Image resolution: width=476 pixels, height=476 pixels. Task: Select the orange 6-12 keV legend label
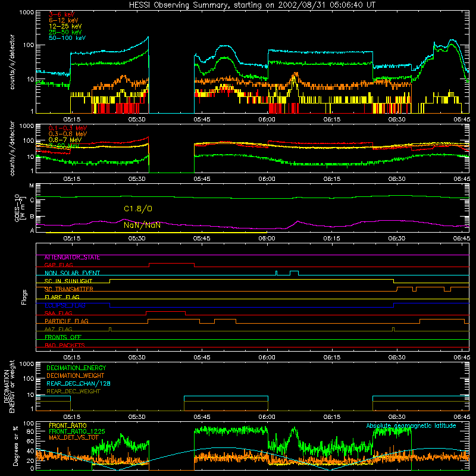pyautogui.click(x=64, y=20)
